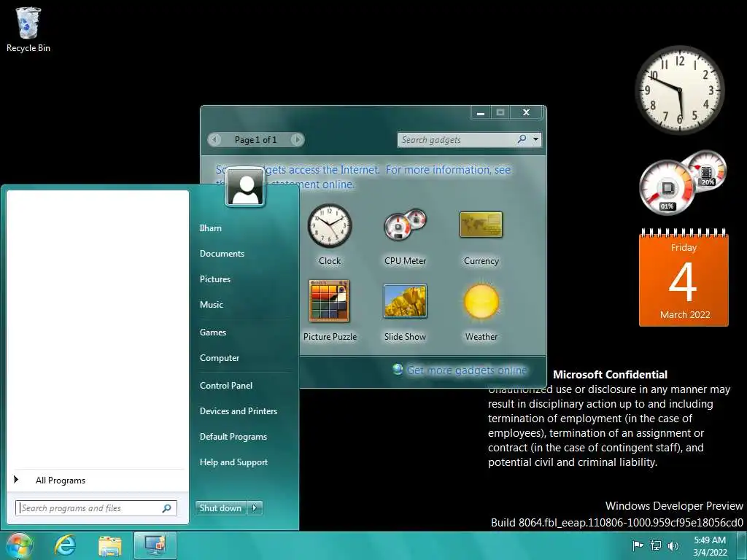The height and width of the screenshot is (560, 747).
Task: Select the Slide Show gadget icon
Action: tap(405, 301)
